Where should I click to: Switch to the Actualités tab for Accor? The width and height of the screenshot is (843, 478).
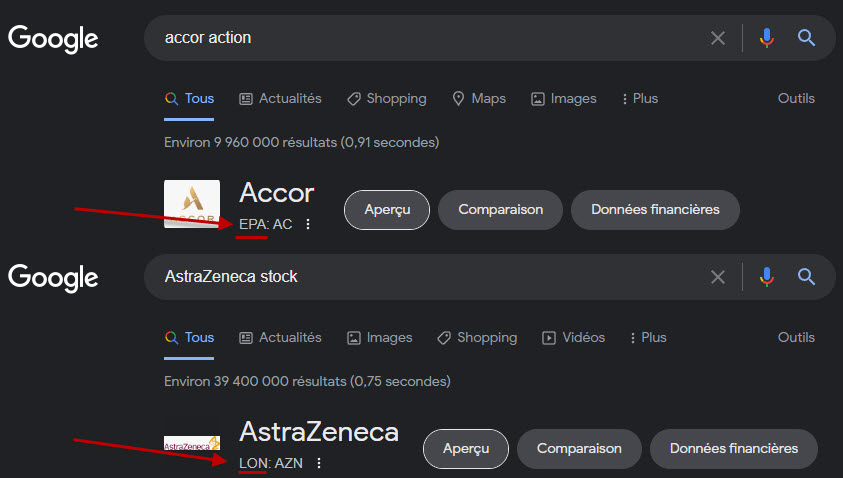280,98
